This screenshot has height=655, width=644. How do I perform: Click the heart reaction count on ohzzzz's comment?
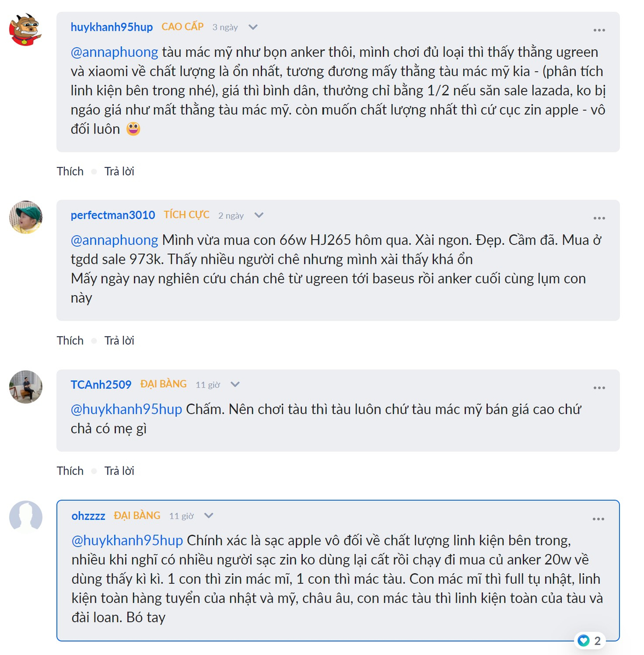590,641
